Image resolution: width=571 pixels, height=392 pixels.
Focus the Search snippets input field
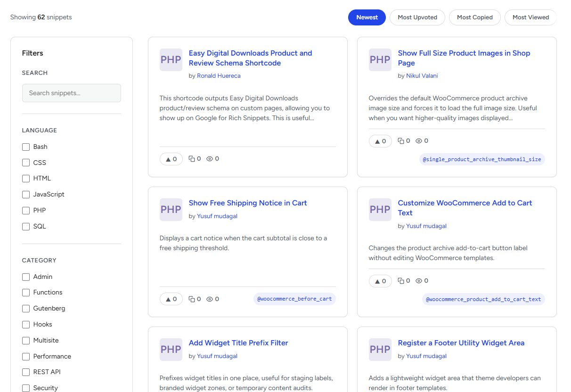(72, 93)
